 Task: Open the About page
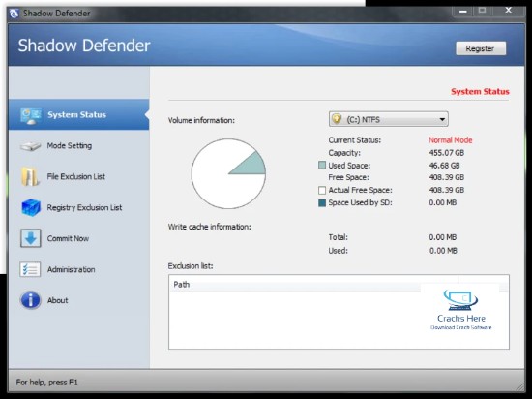pyautogui.click(x=78, y=300)
